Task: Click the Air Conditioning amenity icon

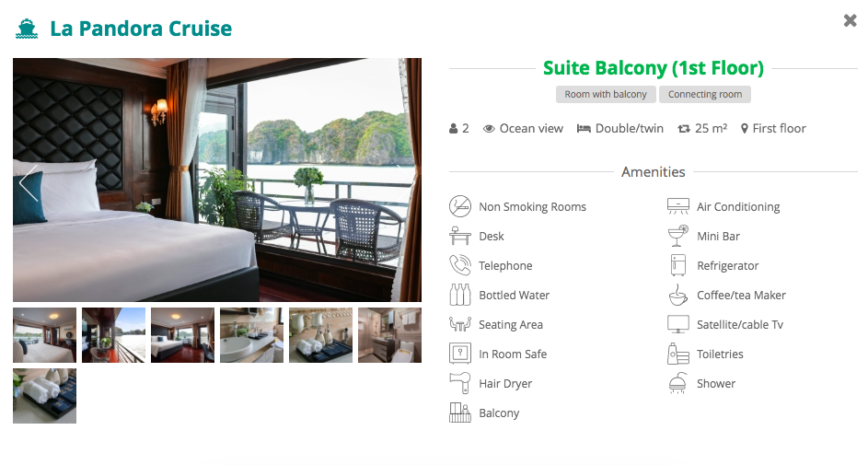Action: coord(677,207)
